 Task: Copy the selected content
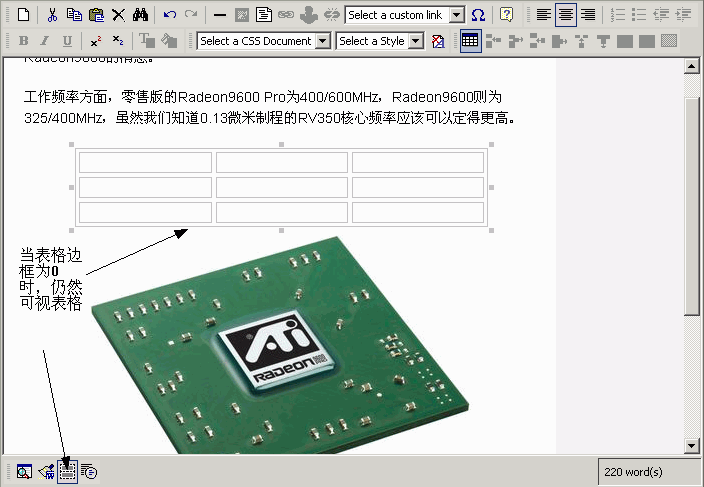tap(74, 15)
